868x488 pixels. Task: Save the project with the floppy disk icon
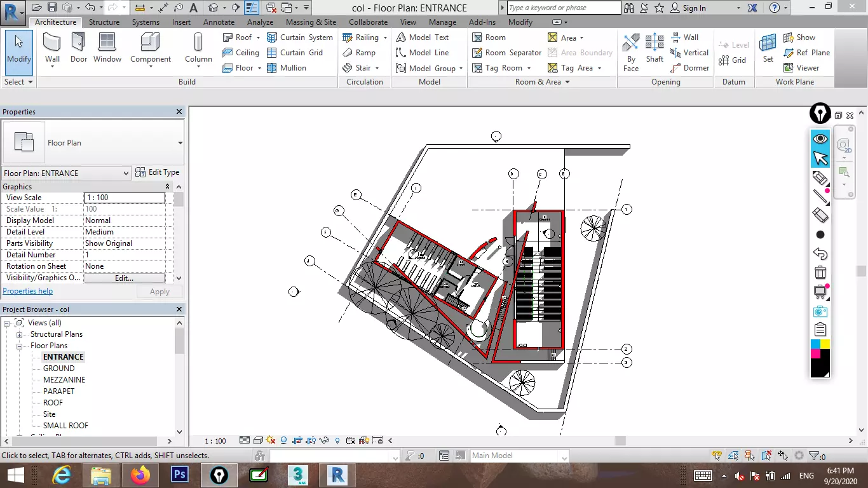coord(51,8)
